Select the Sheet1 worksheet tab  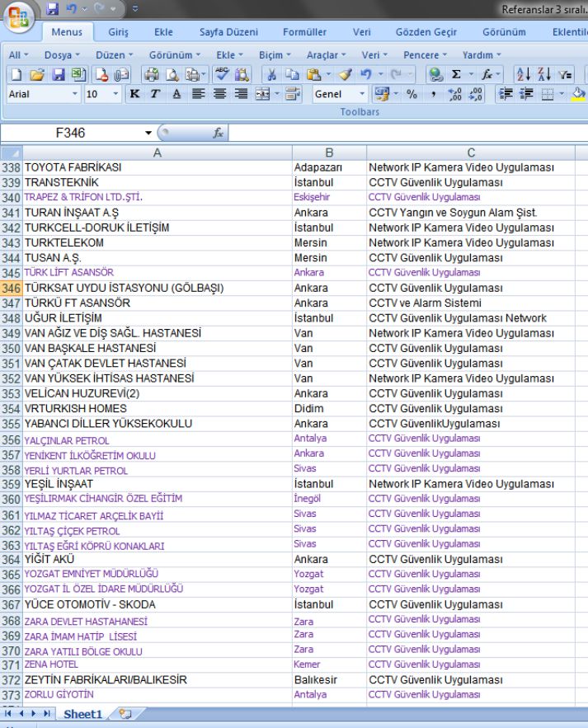[x=82, y=714]
